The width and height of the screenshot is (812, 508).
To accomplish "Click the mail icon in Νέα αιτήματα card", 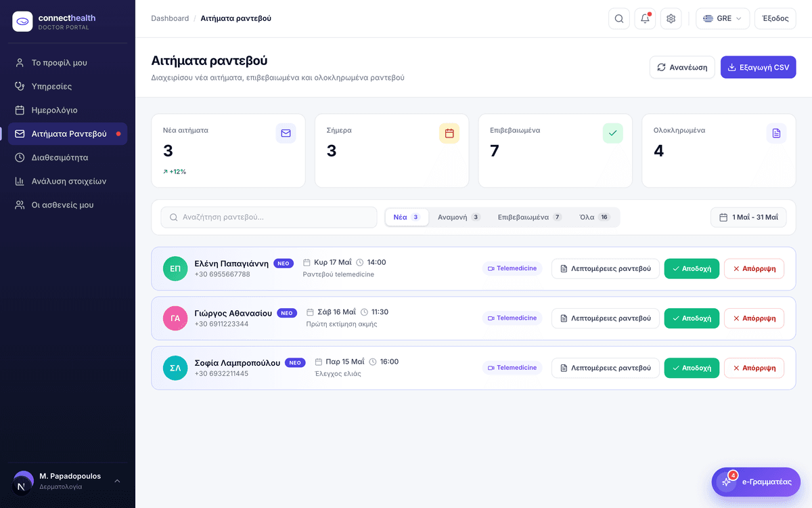I will (286, 133).
